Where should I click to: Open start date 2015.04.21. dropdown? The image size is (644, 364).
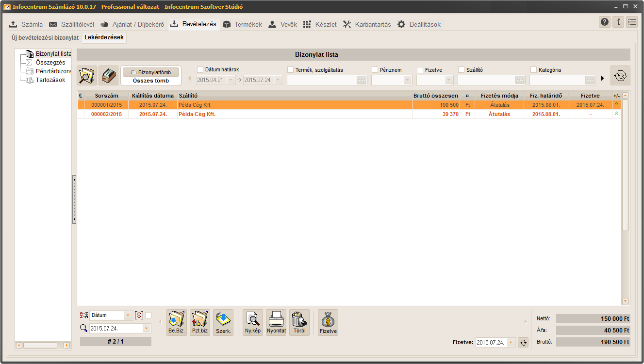pyautogui.click(x=231, y=80)
